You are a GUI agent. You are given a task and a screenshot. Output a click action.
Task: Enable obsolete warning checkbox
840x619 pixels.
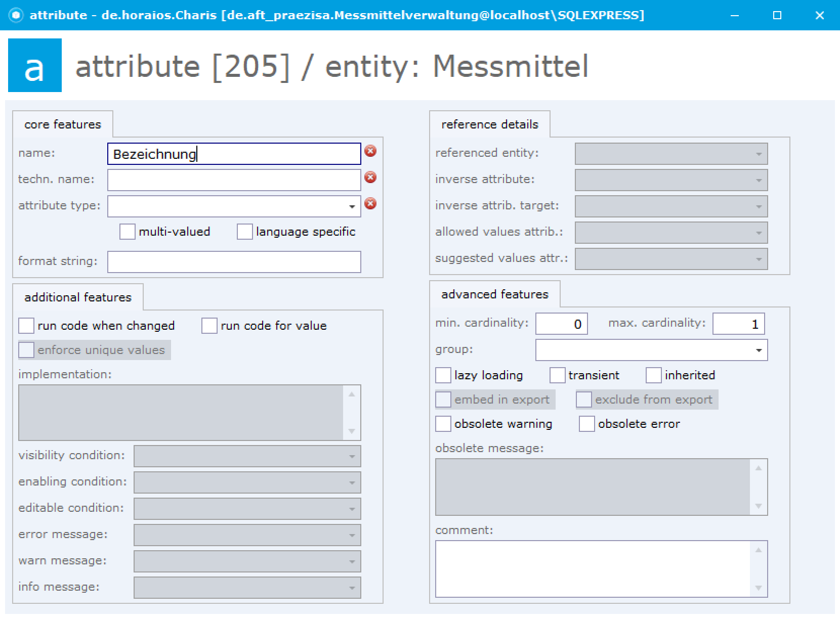443,424
